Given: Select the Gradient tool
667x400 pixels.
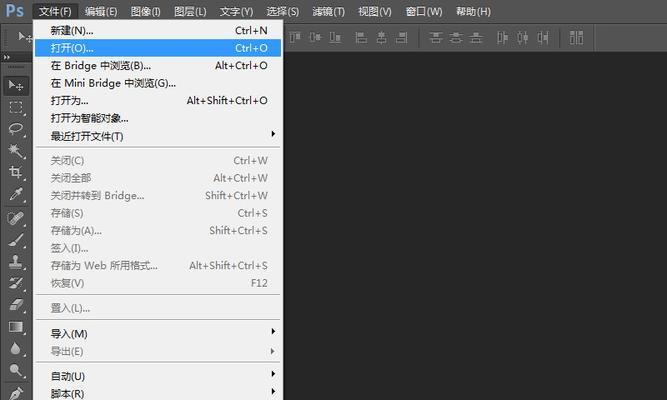Looking at the screenshot, I should click(16, 327).
